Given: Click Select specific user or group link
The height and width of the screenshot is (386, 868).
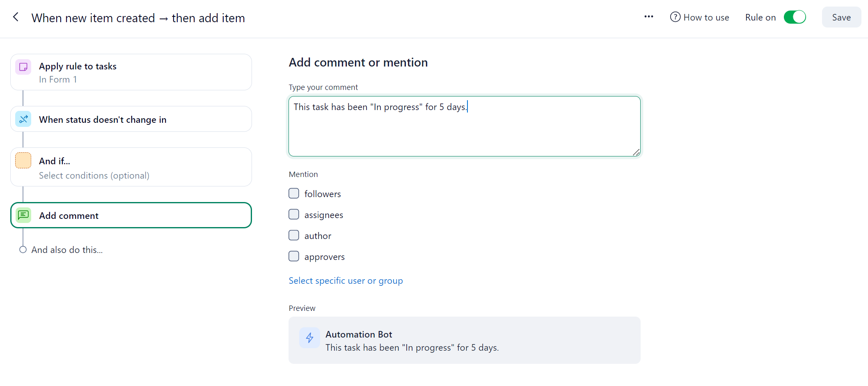Looking at the screenshot, I should pos(346,281).
